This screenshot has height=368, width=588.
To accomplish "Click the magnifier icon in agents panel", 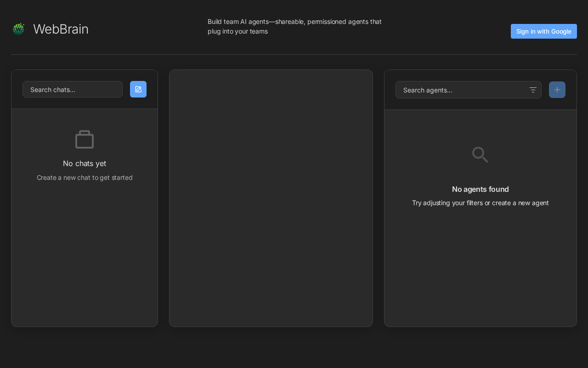I will coord(480,155).
